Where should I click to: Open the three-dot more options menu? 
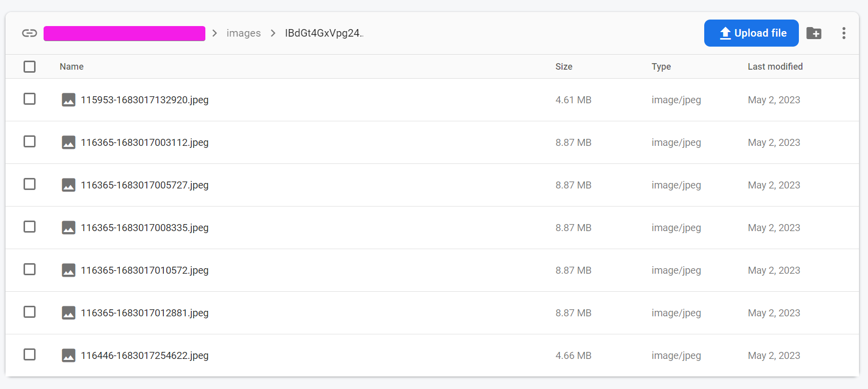(x=844, y=33)
